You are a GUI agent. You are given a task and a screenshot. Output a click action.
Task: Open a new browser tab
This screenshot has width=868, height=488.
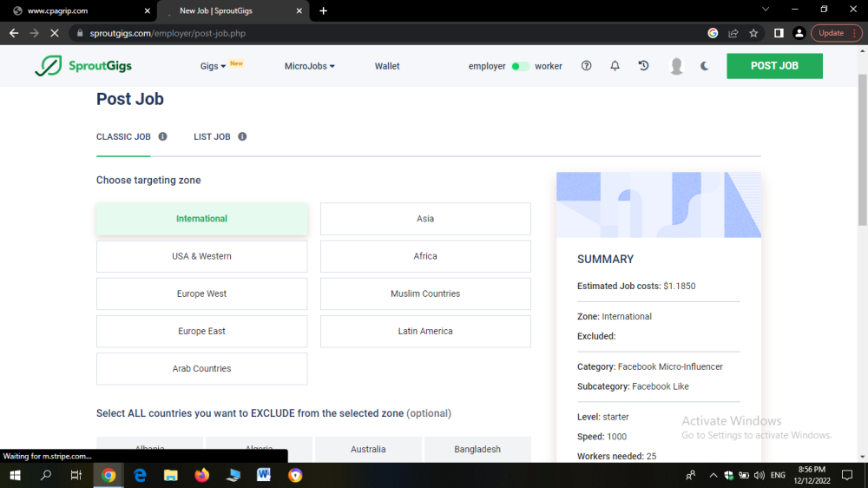(323, 10)
